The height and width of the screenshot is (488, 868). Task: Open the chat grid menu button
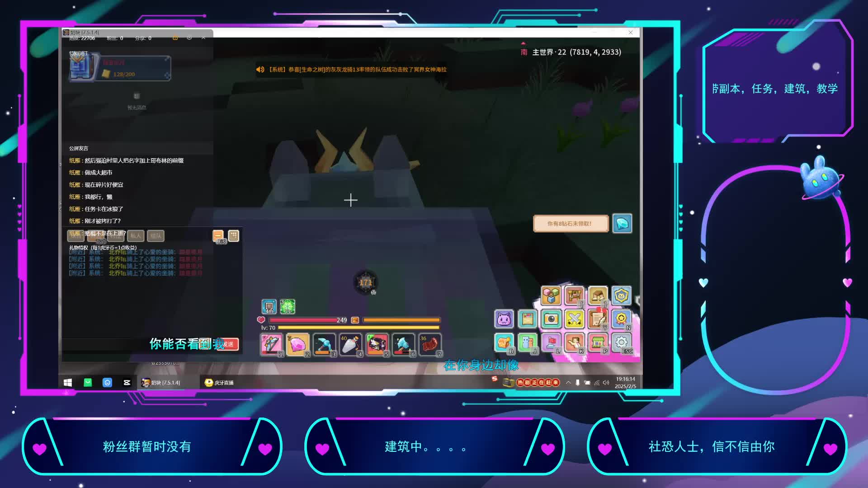(x=233, y=235)
